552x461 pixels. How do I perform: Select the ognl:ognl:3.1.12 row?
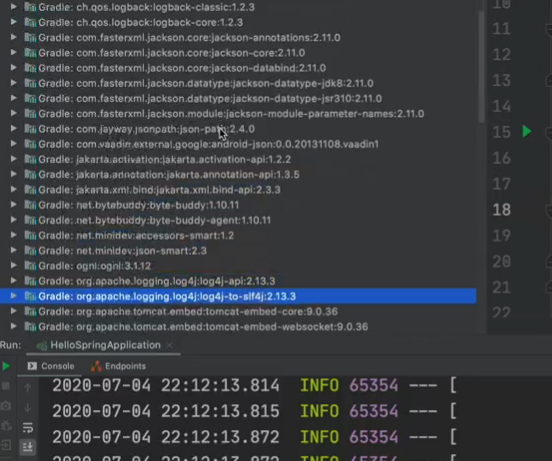pos(238,266)
